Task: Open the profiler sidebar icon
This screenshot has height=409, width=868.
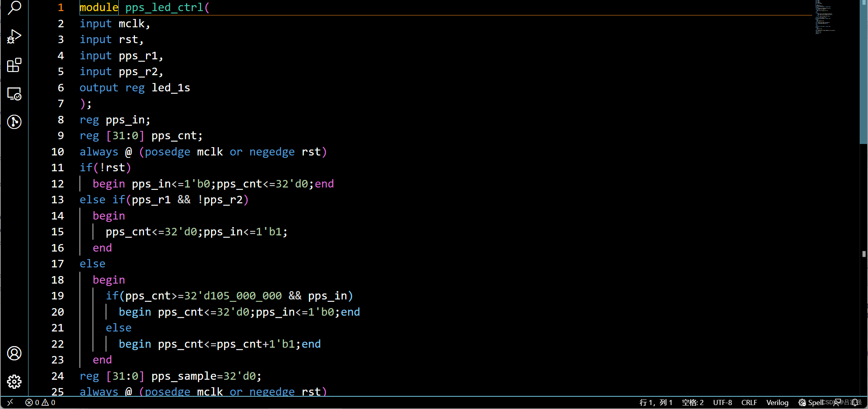Action: [x=14, y=122]
